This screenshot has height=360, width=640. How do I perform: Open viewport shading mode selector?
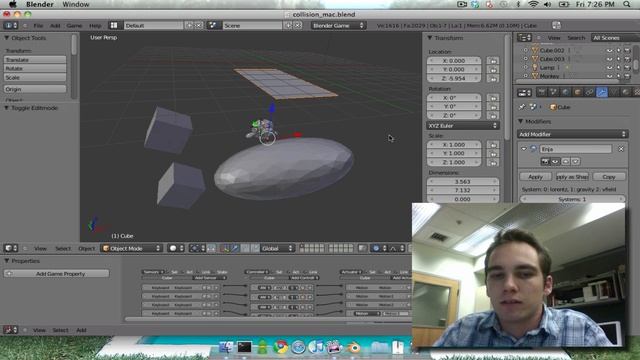click(x=176, y=248)
